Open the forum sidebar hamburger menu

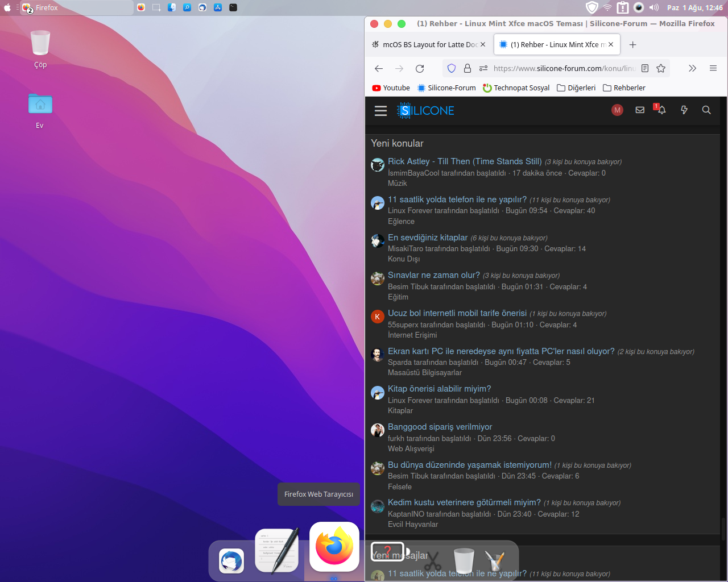pyautogui.click(x=380, y=111)
